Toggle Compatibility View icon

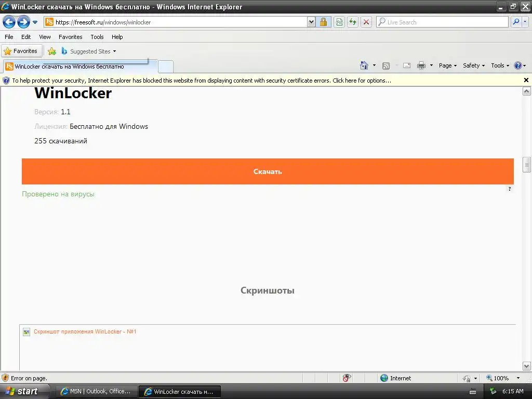(x=339, y=22)
